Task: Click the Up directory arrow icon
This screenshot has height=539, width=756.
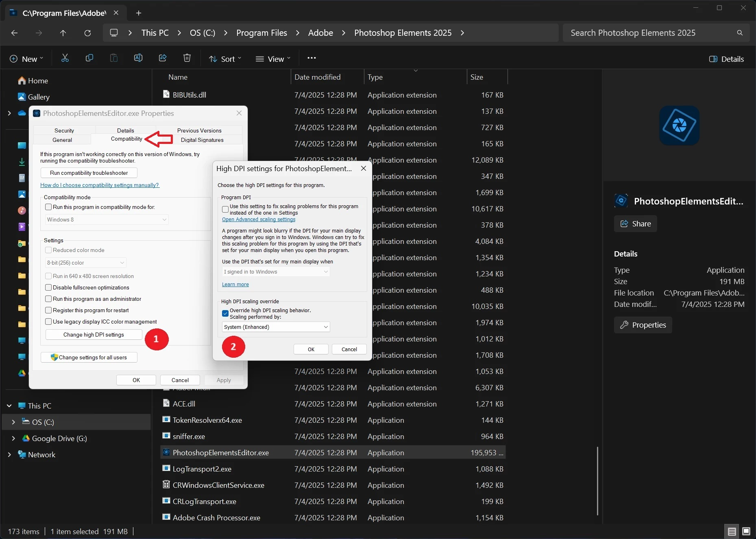Action: 63,33
